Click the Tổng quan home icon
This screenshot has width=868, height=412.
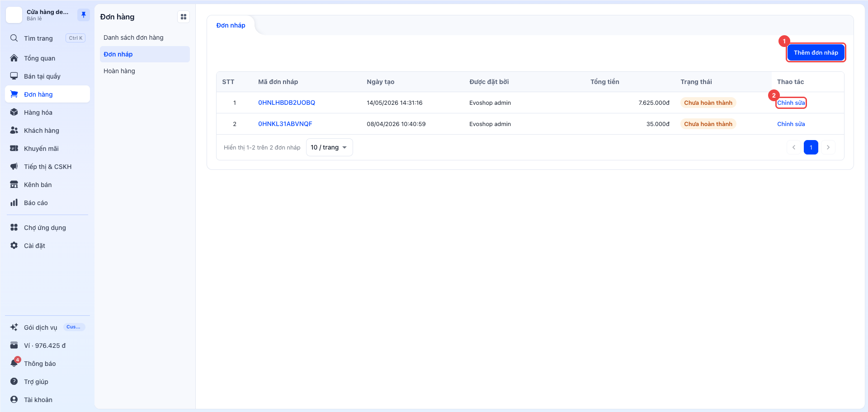[x=14, y=58]
